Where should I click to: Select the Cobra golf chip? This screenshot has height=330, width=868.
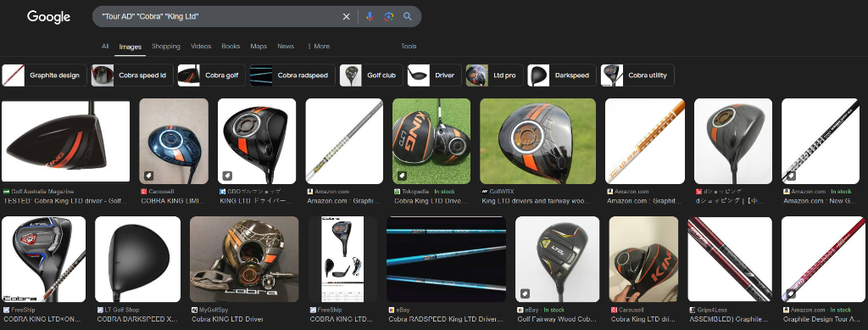(211, 76)
